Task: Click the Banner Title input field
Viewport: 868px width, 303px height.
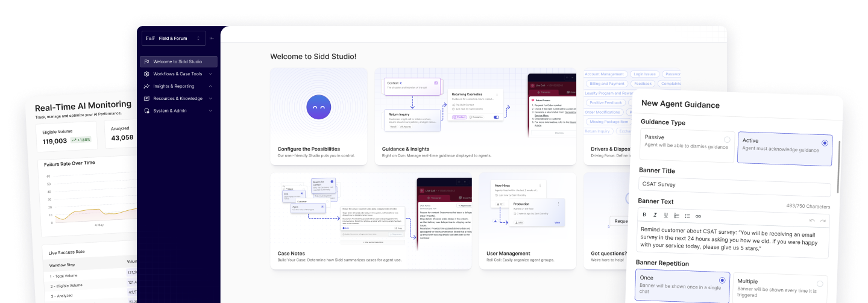Action: point(734,187)
